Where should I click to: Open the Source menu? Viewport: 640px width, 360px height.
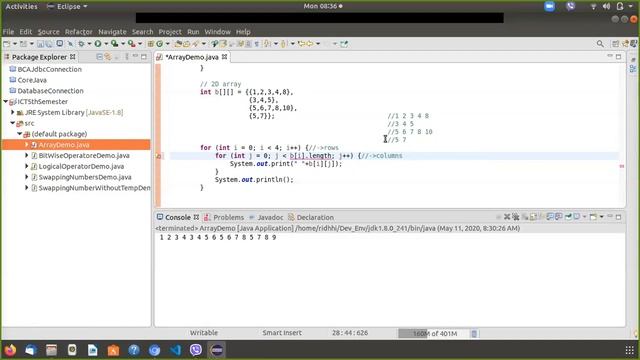49,31
